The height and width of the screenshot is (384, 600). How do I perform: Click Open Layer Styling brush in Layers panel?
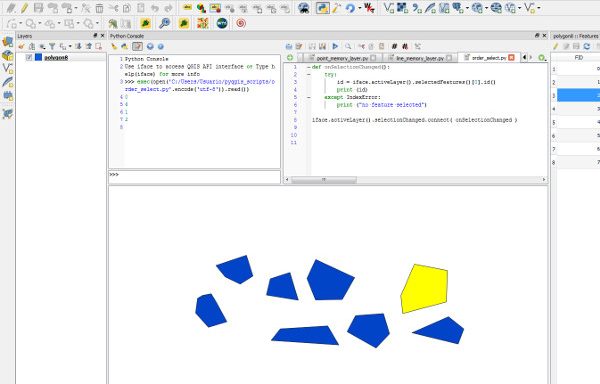tap(21, 46)
